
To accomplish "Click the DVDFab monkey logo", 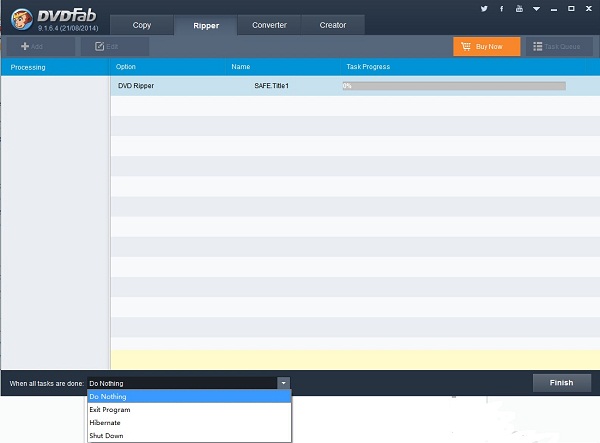I will 21,19.
